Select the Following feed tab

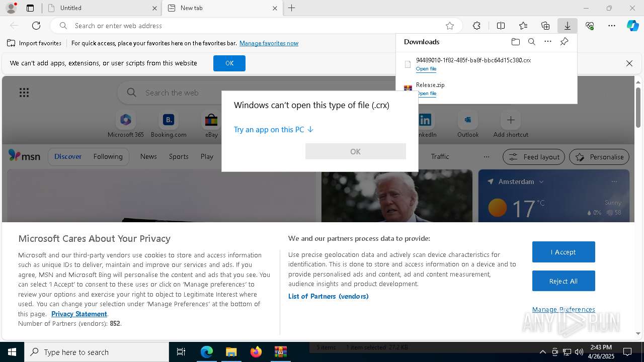[108, 156]
